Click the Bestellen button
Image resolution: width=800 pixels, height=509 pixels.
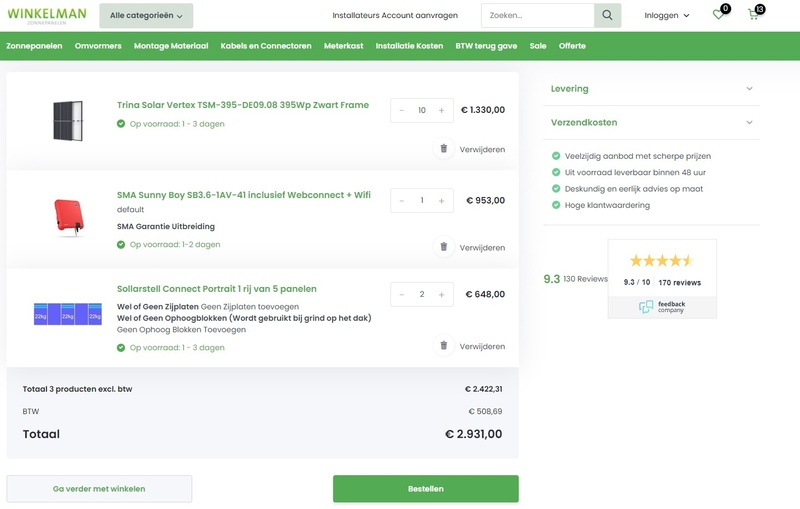pyautogui.click(x=425, y=489)
